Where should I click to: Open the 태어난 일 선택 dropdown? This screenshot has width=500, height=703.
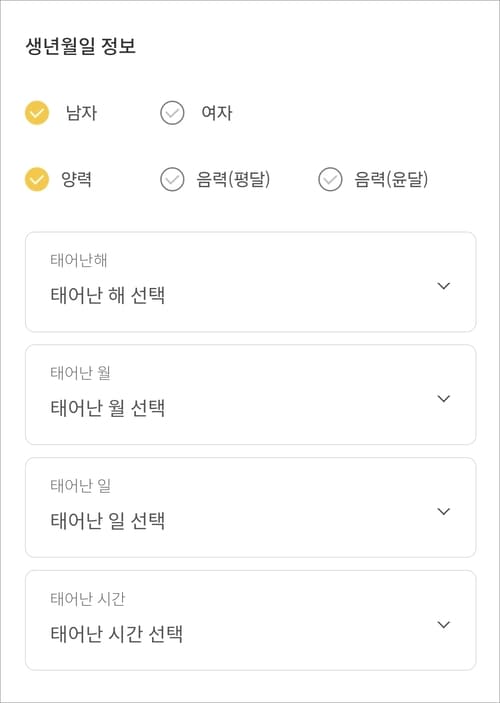pos(251,508)
